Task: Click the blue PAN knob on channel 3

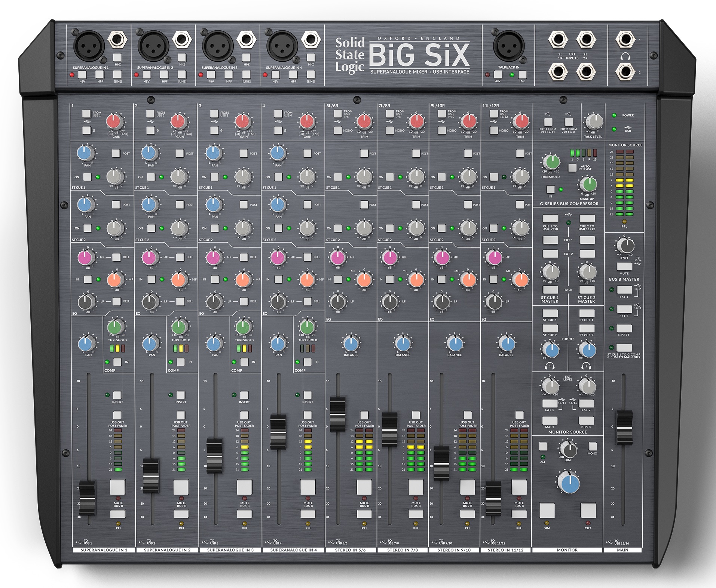Action: (214, 344)
